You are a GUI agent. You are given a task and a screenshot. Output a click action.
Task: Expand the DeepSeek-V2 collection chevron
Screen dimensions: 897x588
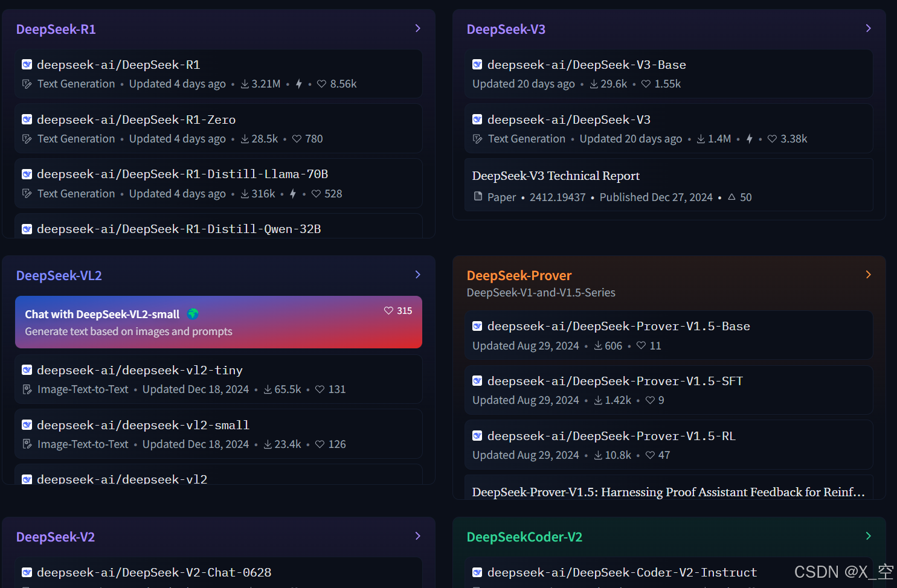click(x=417, y=536)
